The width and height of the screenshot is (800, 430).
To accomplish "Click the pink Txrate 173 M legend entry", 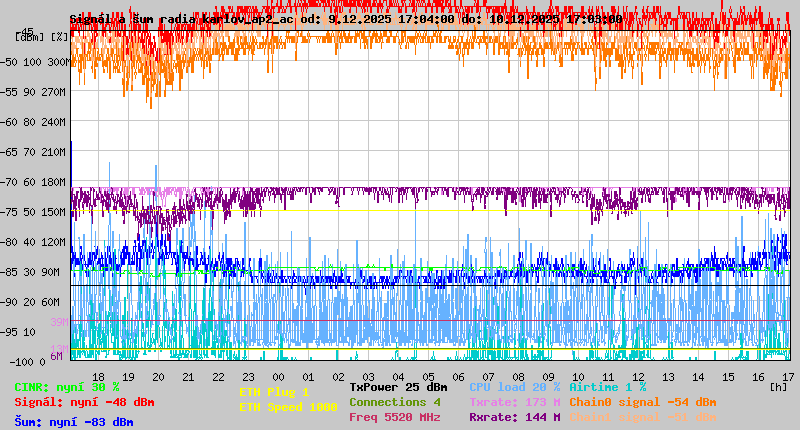I will tap(514, 402).
